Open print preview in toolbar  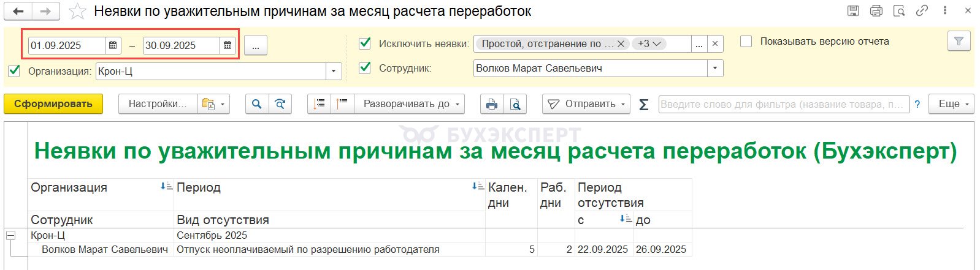[515, 104]
